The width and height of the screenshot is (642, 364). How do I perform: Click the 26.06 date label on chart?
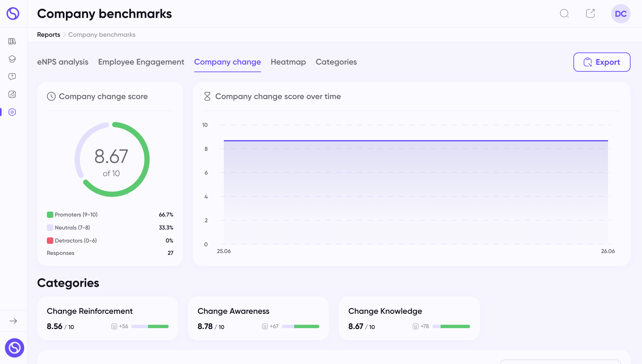pyautogui.click(x=608, y=251)
